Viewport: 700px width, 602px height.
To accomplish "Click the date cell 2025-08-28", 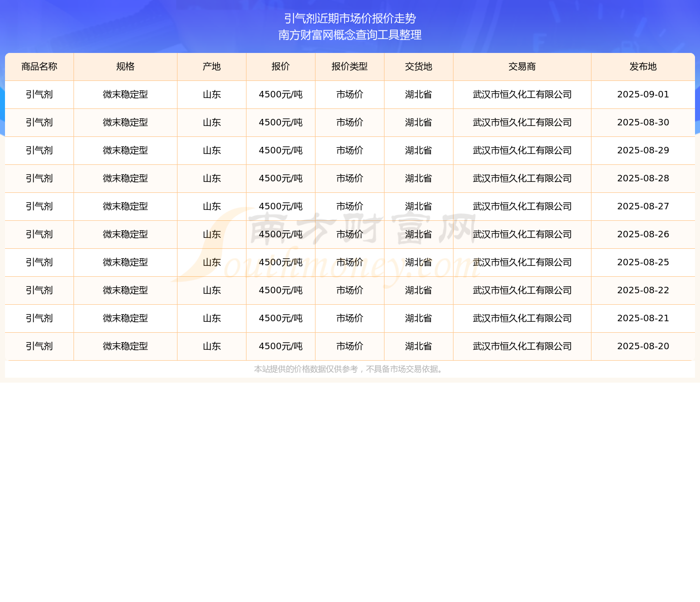I will tap(643, 178).
